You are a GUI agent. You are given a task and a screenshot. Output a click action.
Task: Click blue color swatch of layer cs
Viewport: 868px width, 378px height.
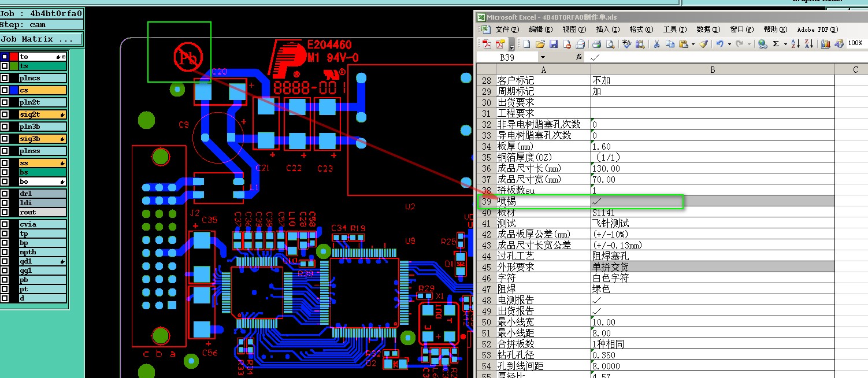14,90
